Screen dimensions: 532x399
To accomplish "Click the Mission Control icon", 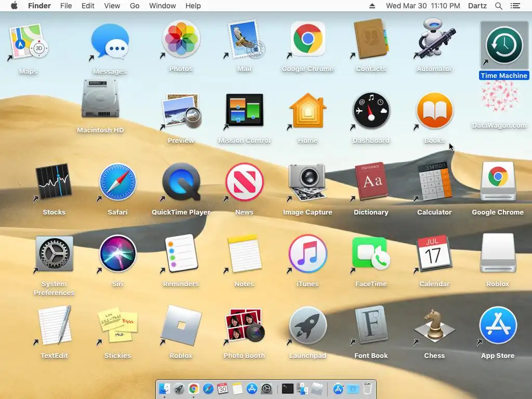I will (244, 110).
